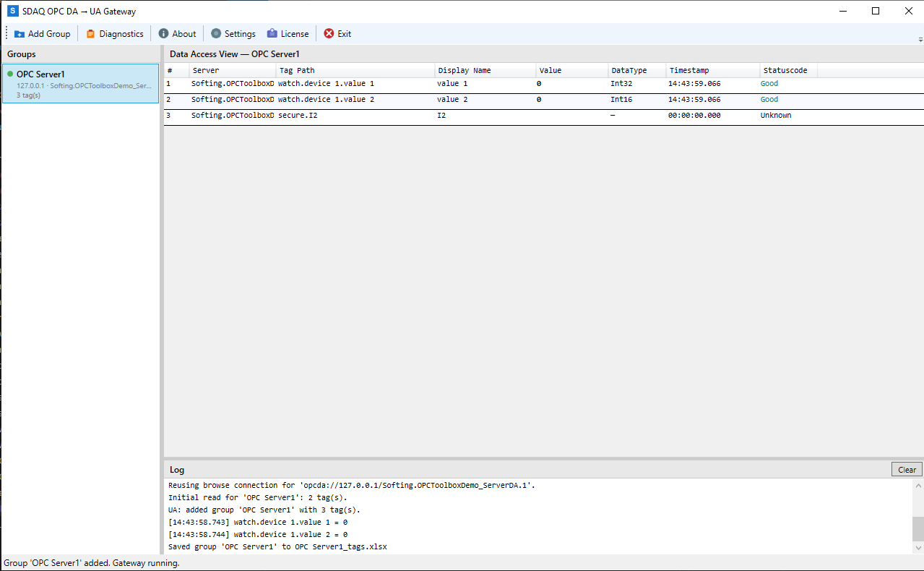Image resolution: width=924 pixels, height=571 pixels.
Task: Click the SDAQ app icon in title bar
Action: click(12, 12)
